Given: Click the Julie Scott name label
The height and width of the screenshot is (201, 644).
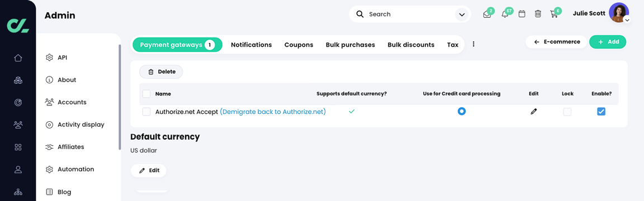Looking at the screenshot, I should 589,13.
